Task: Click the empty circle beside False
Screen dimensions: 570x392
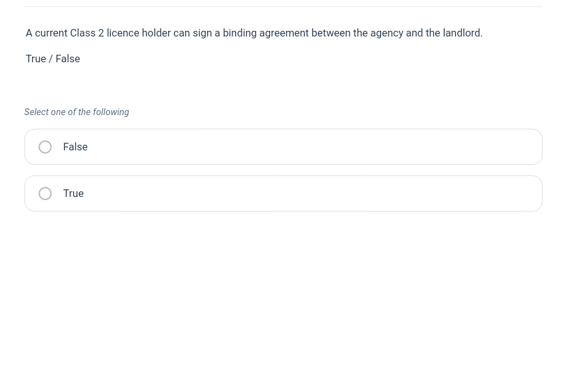Action: click(x=45, y=147)
